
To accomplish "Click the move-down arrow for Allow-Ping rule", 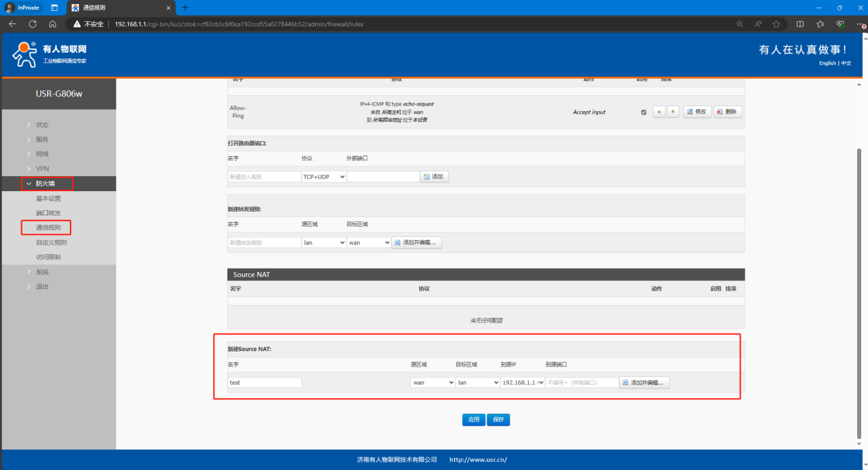I will [673, 112].
